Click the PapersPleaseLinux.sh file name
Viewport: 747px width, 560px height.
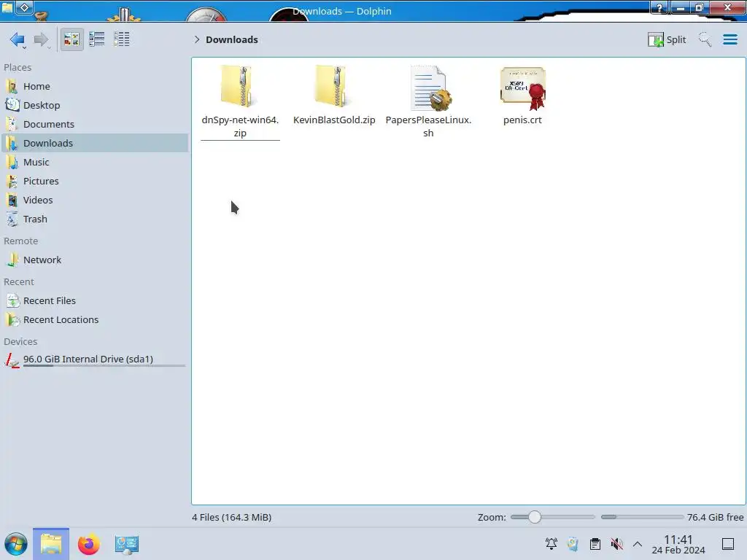[428, 126]
